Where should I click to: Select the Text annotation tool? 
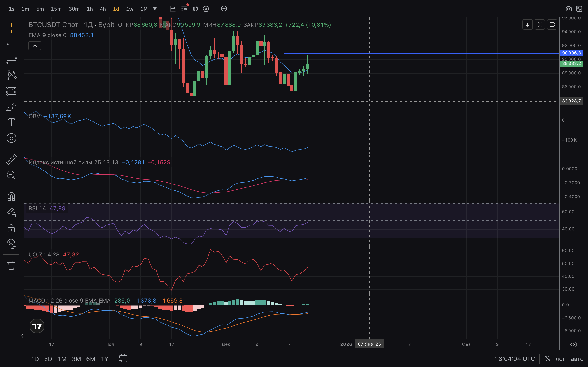click(x=11, y=122)
